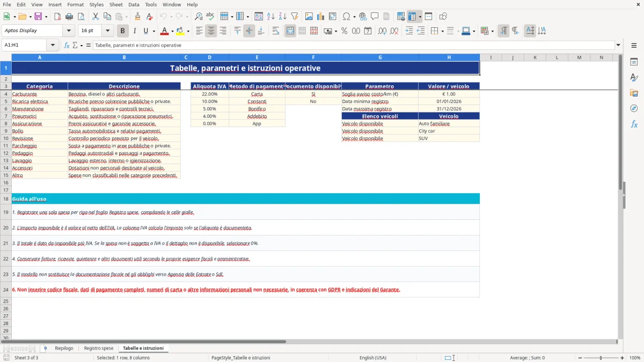Click the Sort Ascending icon
The image size is (644, 362).
pos(270,17)
